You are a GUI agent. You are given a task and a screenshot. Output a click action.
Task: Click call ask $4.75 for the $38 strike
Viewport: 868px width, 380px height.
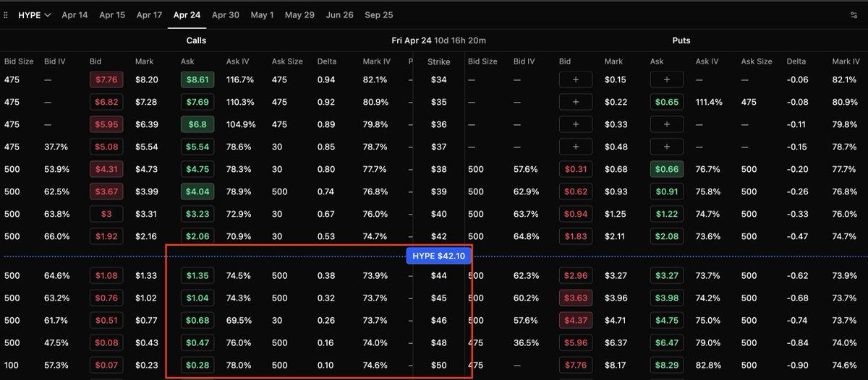(197, 169)
